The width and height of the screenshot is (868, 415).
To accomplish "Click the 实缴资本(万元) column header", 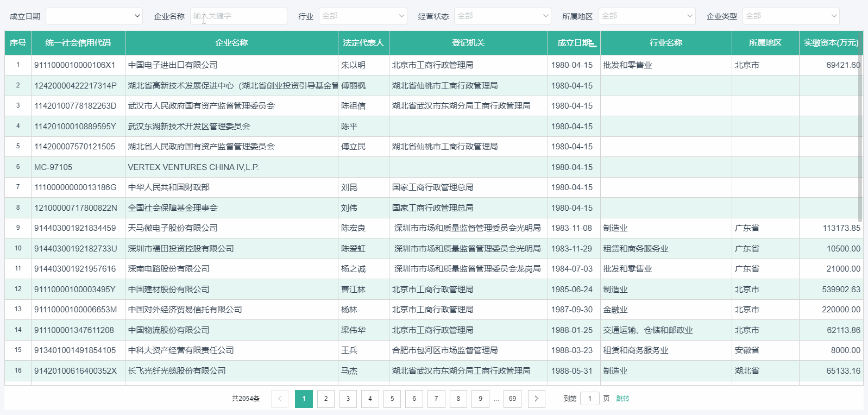I will click(x=831, y=43).
